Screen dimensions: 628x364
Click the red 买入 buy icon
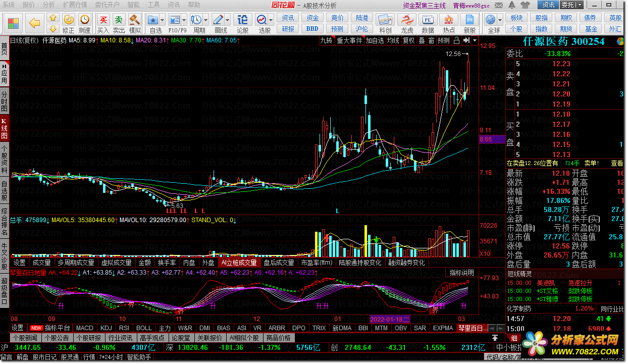coord(103,20)
